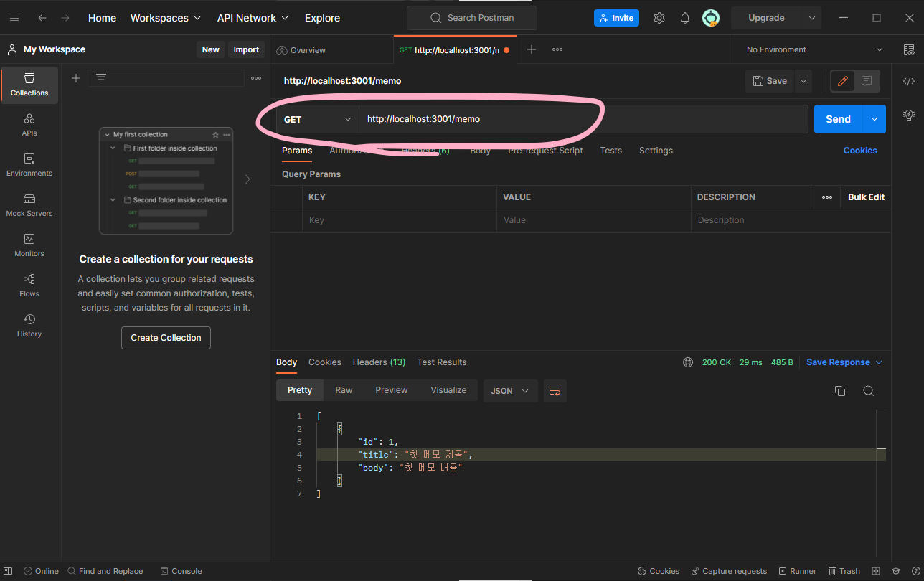Open the hamburger main menu

click(x=15, y=18)
